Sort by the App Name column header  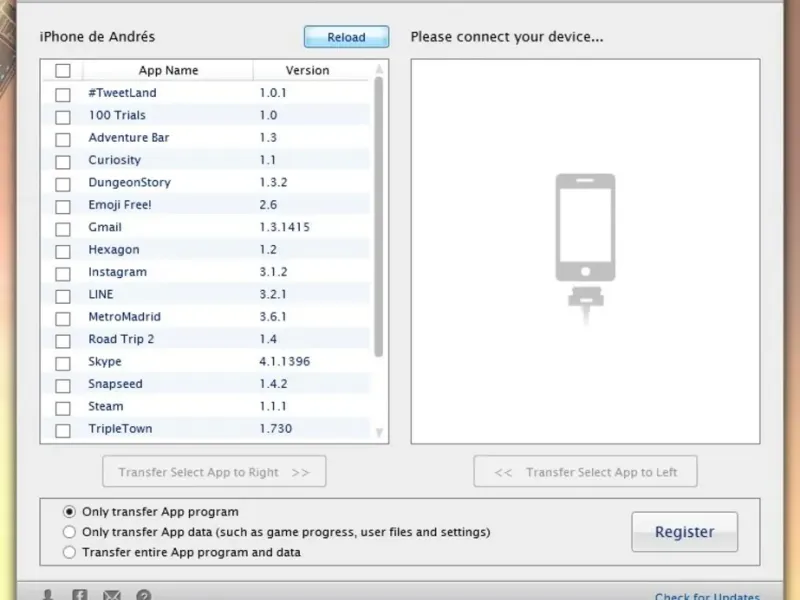click(x=168, y=70)
